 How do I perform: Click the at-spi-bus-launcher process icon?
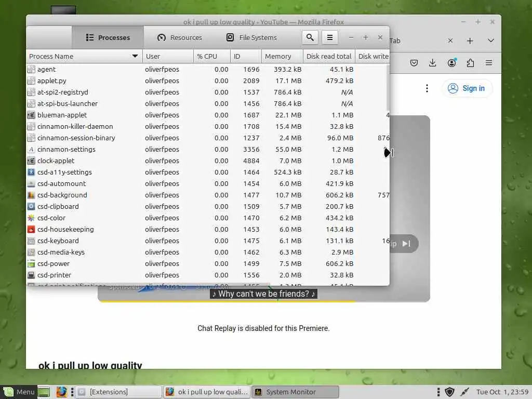click(31, 103)
